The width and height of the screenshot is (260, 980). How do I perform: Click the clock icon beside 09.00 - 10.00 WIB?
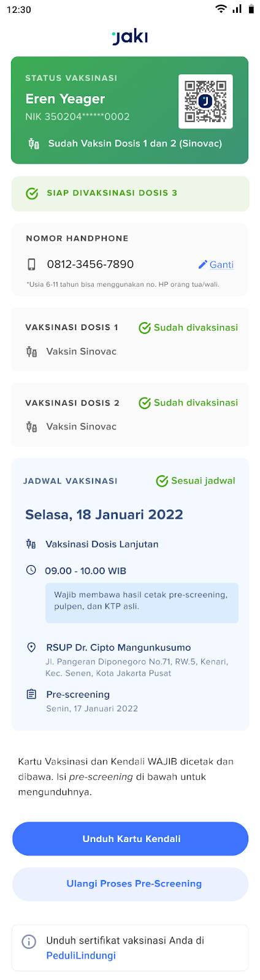(31, 570)
